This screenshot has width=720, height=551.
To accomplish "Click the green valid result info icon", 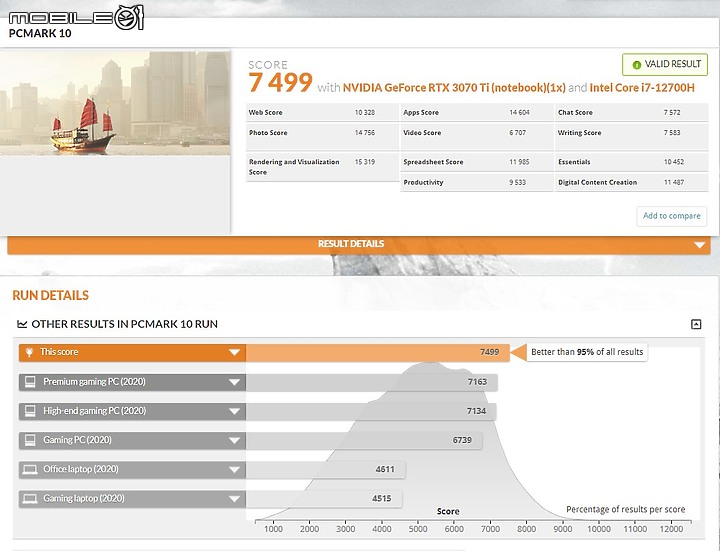I will pyautogui.click(x=636, y=65).
